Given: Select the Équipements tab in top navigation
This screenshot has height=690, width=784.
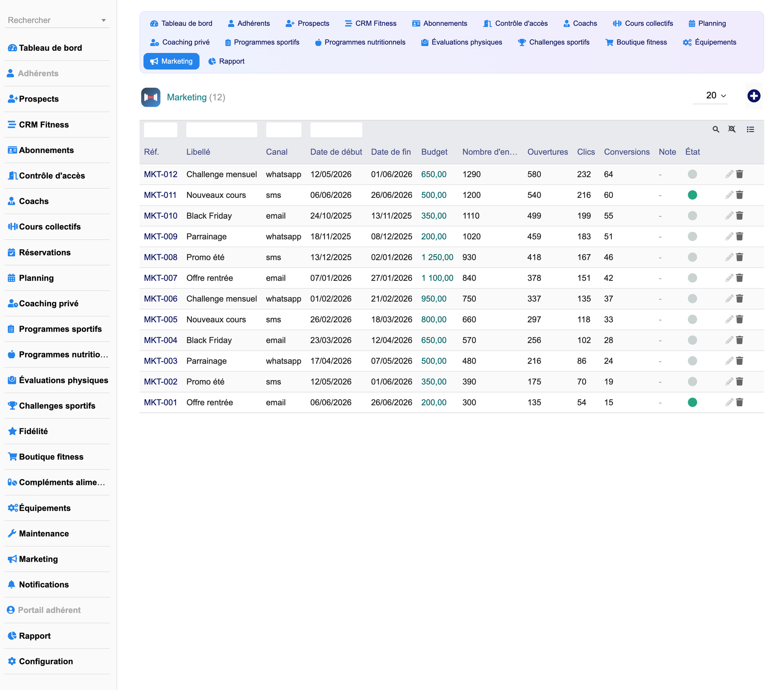Looking at the screenshot, I should [709, 42].
